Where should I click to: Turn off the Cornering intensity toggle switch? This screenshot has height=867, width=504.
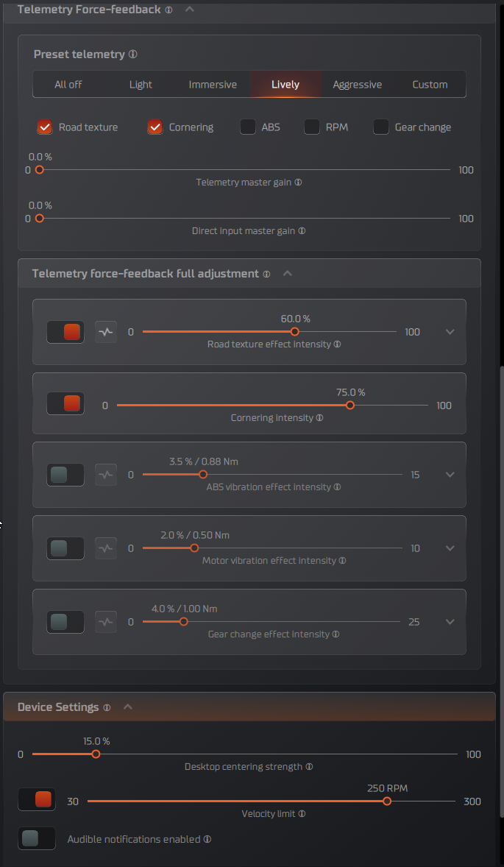click(65, 403)
